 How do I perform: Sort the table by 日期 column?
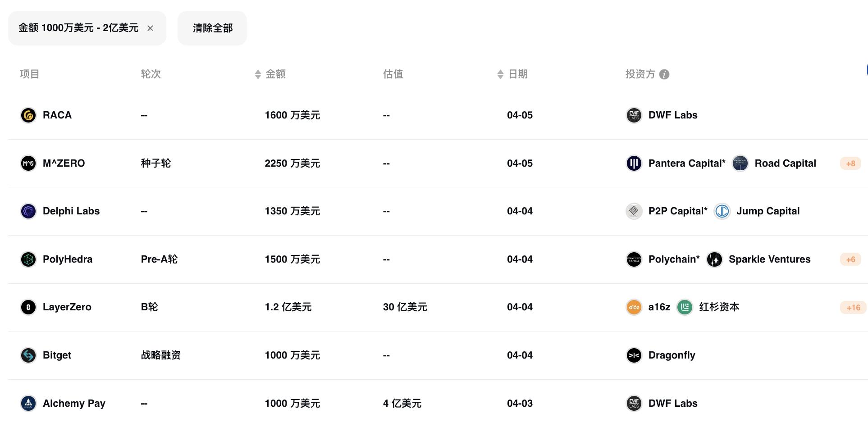click(x=500, y=74)
